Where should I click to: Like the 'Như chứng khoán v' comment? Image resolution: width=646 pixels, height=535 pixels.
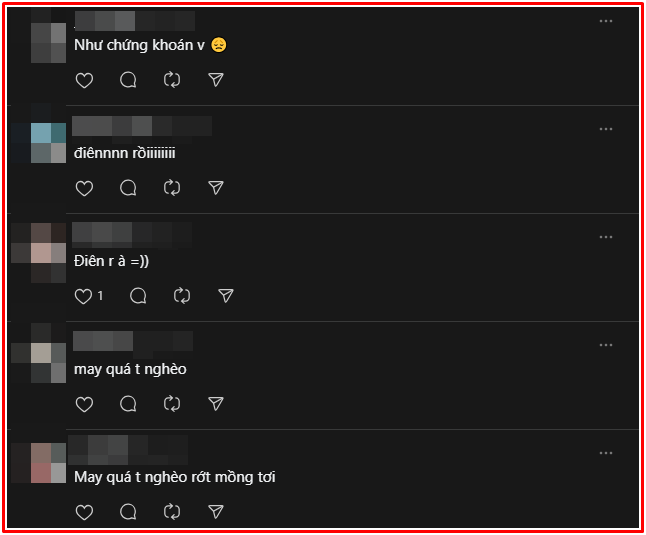click(x=84, y=80)
